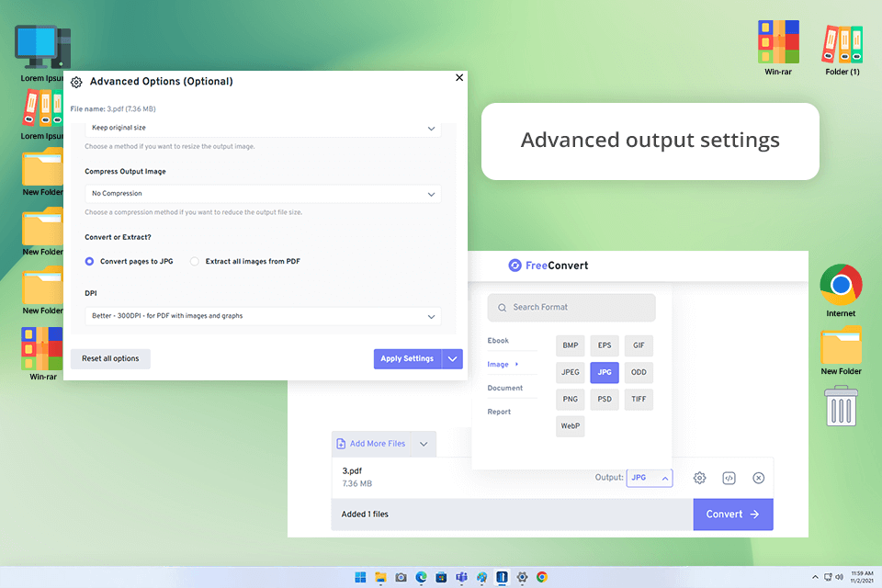Choose the WebP output format
Image resolution: width=882 pixels, height=588 pixels.
pyautogui.click(x=571, y=426)
